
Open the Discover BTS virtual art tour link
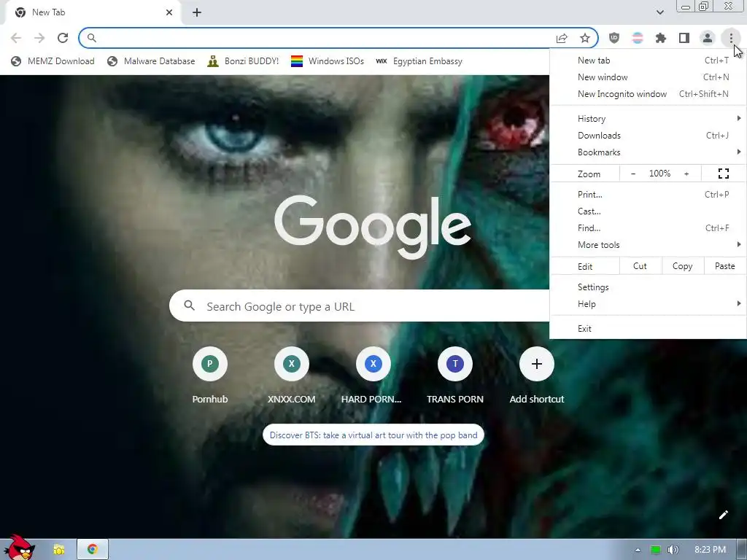(373, 435)
